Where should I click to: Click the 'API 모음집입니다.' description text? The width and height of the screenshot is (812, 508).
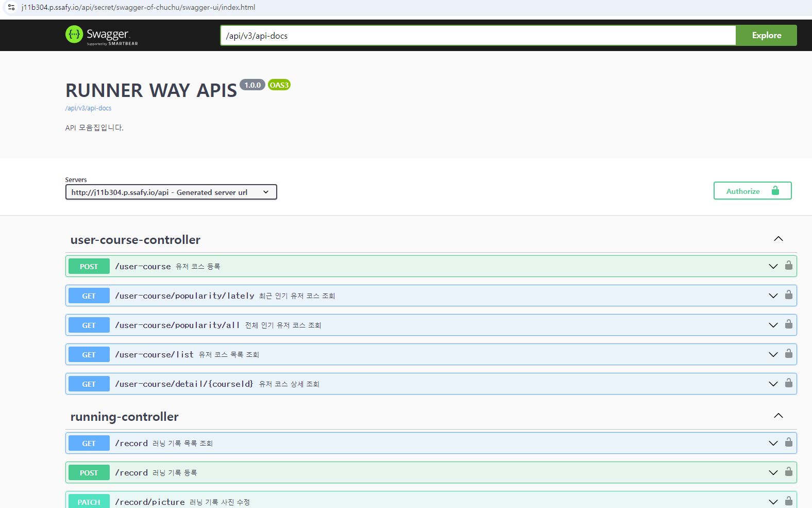point(94,128)
